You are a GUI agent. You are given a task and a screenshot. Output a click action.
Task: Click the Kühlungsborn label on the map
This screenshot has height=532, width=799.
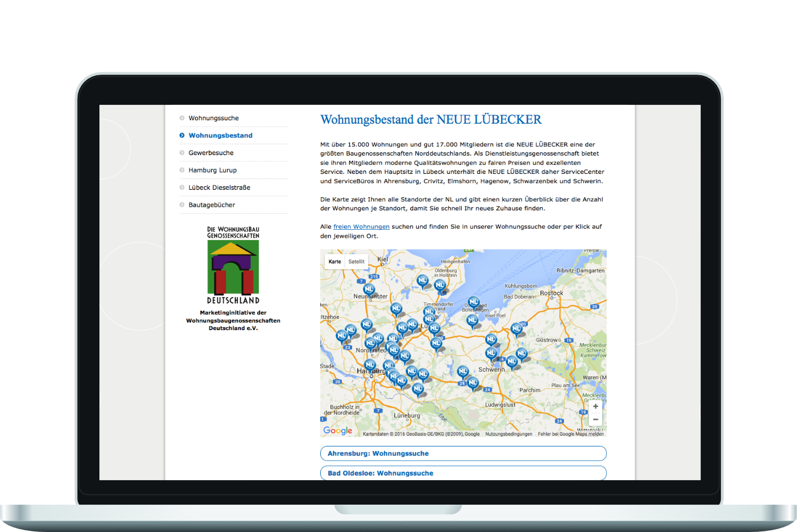pyautogui.click(x=520, y=286)
